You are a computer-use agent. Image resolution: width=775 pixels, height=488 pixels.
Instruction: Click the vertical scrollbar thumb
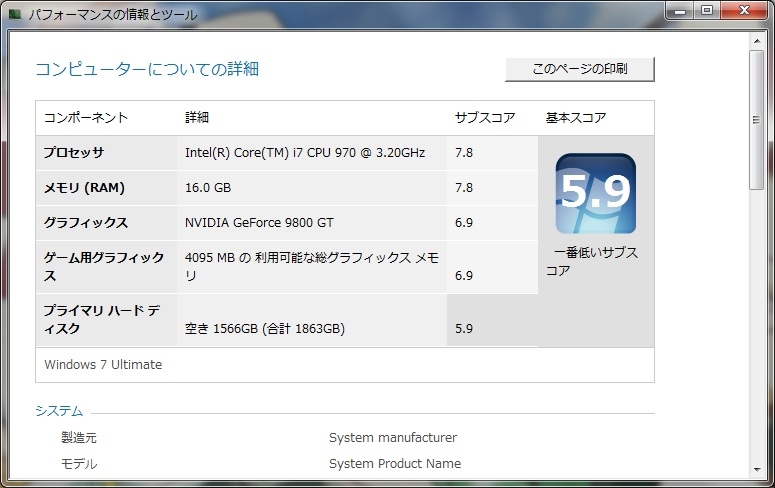(756, 119)
